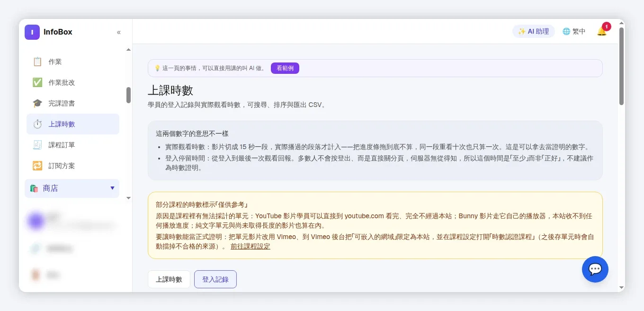Open 作業批改 in the sidebar

point(73,82)
